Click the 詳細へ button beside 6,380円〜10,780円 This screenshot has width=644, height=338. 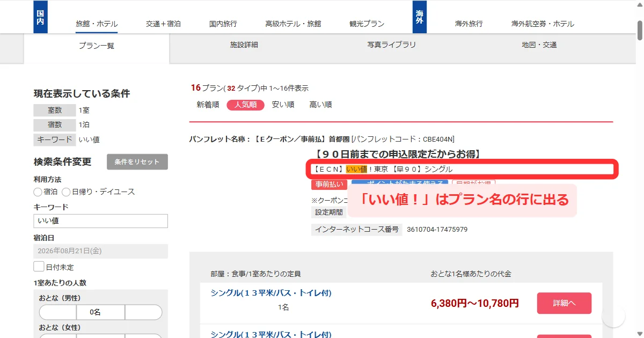564,303
